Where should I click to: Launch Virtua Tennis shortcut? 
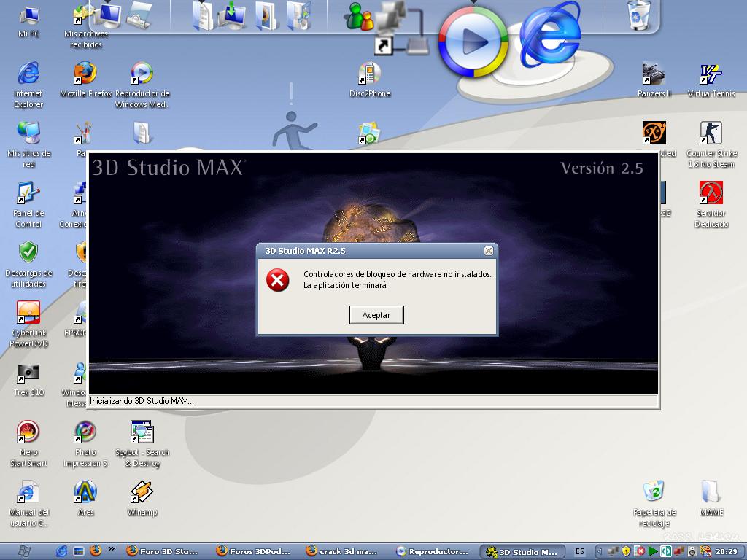click(x=711, y=79)
